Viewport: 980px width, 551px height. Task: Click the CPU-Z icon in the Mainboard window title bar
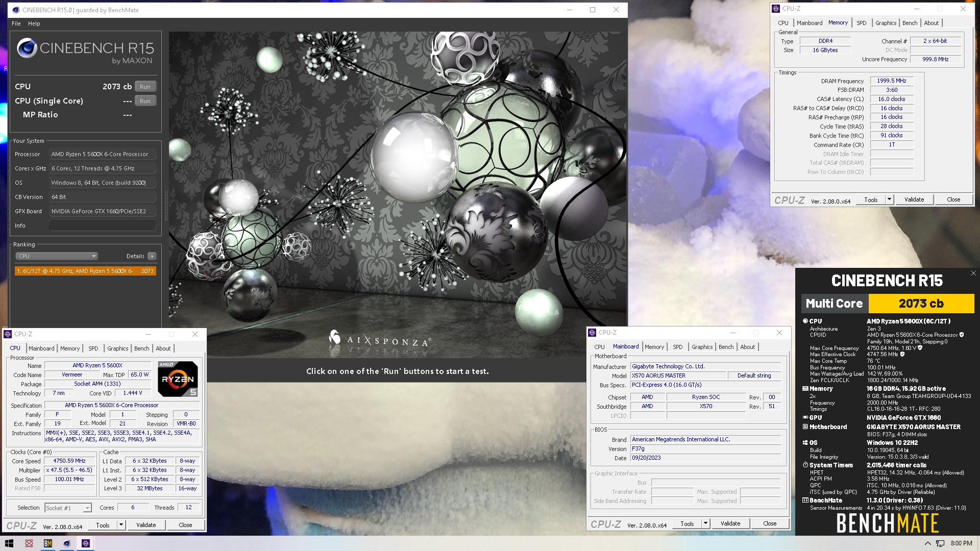(x=592, y=333)
